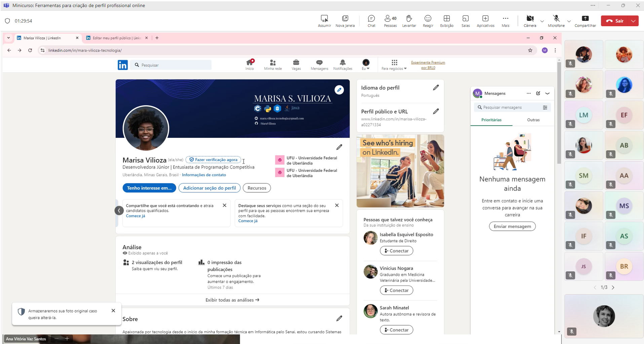Toggle the Microfone mute state
Screen dimensions: 644x344
[x=556, y=21]
